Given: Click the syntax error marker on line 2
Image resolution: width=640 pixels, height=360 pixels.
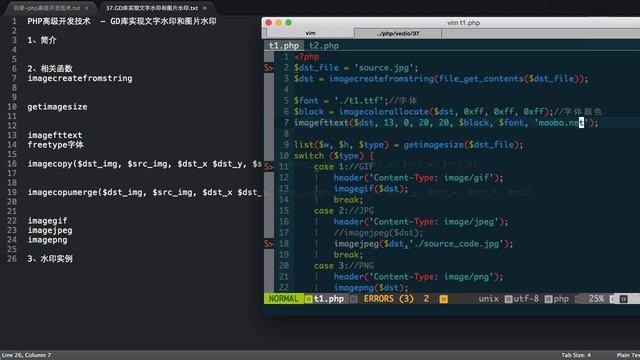Looking at the screenshot, I should (x=268, y=68).
